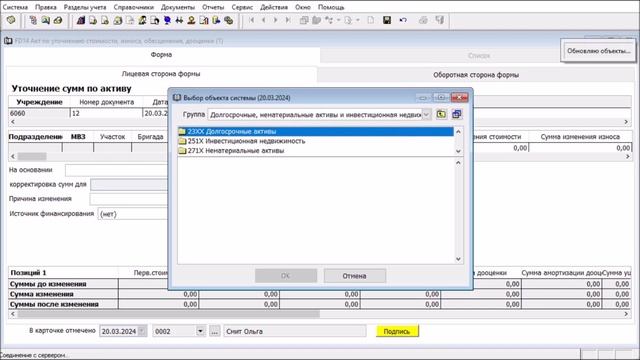Screen dimensions: 640x360
Task: Expand the 0002 combo box
Action: [x=200, y=331]
